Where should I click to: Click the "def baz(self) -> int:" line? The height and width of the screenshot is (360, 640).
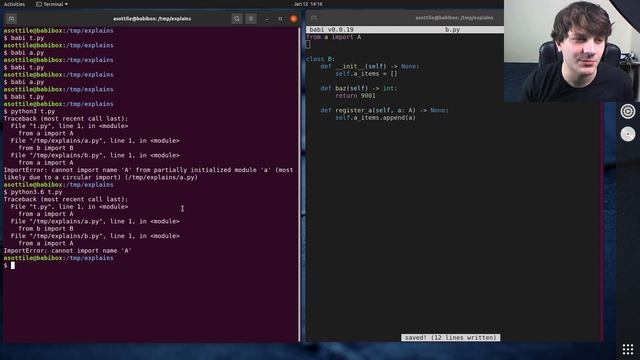click(x=358, y=89)
